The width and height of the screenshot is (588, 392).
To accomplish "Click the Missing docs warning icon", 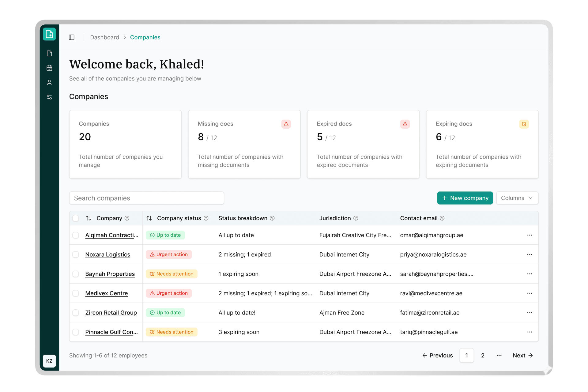I will [286, 124].
